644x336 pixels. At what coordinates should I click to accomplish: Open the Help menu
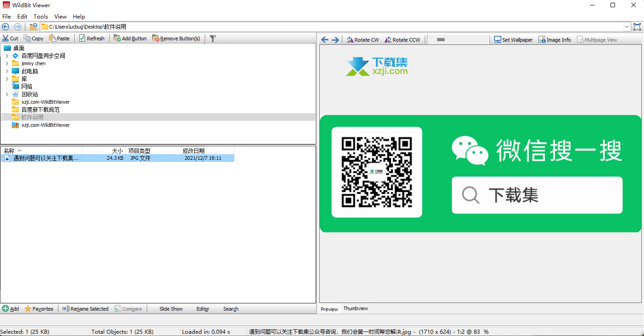[79, 16]
